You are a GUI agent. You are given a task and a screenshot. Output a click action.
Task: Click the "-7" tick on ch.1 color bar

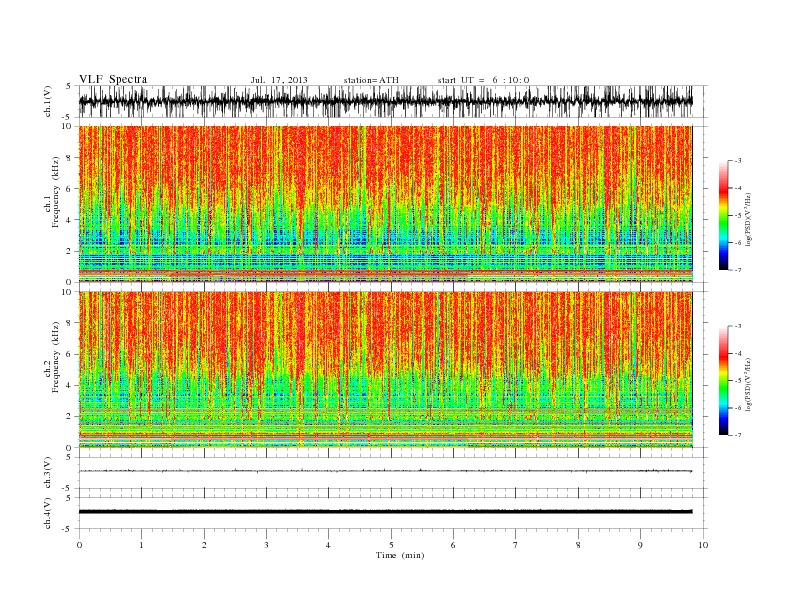(738, 270)
